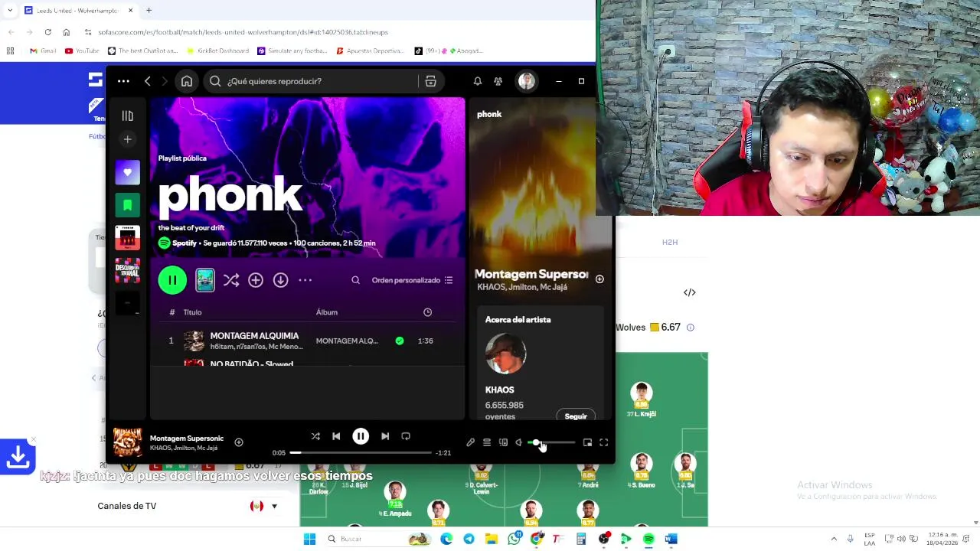Click the Chrome address bar URL
The width and height of the screenshot is (980, 551).
[x=243, y=32]
